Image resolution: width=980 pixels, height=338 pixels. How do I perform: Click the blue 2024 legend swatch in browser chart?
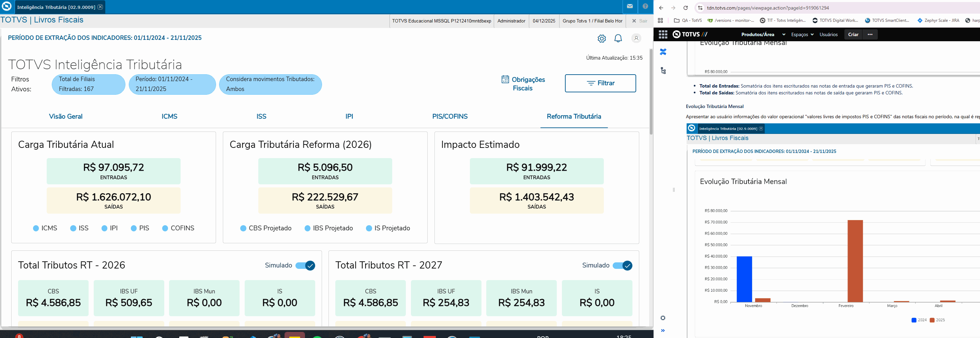(x=914, y=320)
